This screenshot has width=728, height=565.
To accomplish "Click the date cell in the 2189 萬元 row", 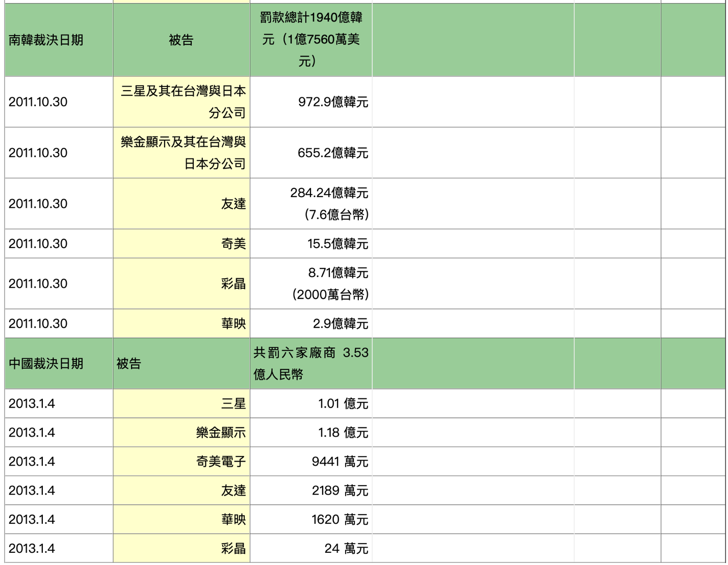I will [59, 491].
